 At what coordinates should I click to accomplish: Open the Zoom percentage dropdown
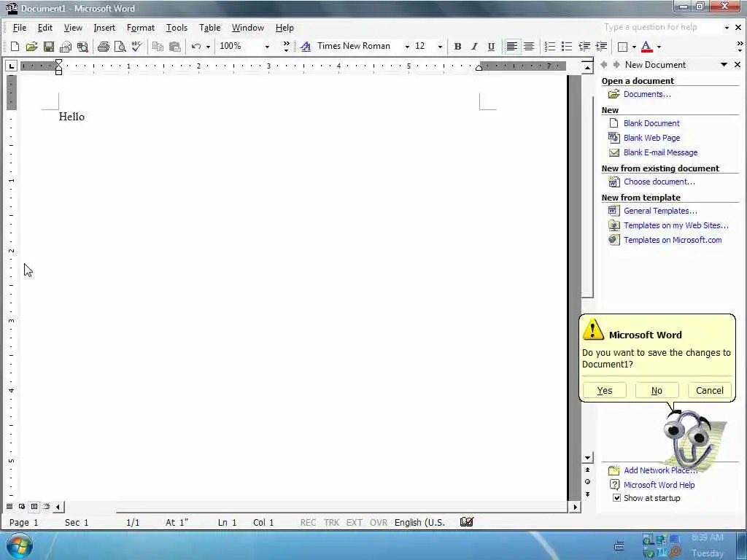tap(267, 46)
